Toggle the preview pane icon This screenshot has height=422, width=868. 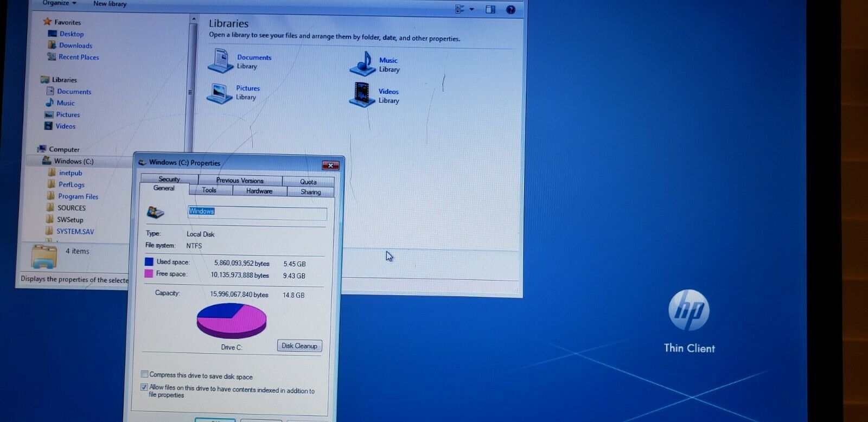[x=490, y=9]
